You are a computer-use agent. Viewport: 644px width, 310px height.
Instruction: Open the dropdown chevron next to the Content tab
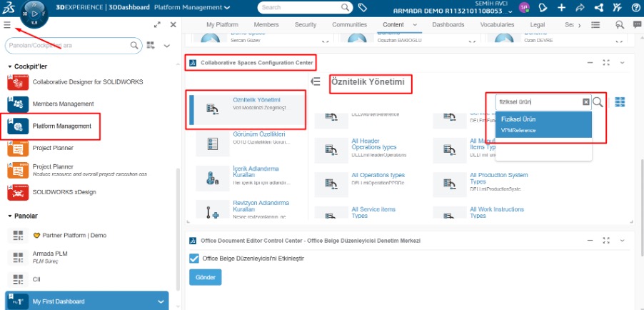415,25
